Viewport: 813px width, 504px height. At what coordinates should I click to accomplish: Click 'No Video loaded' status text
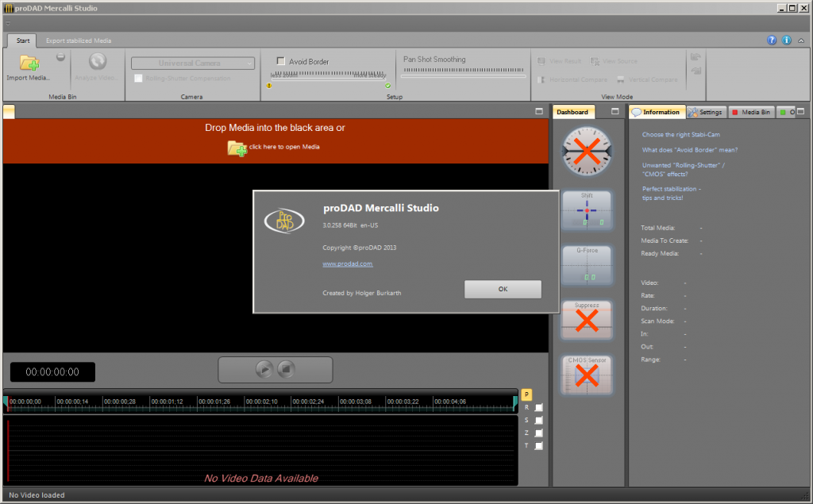[37, 495]
